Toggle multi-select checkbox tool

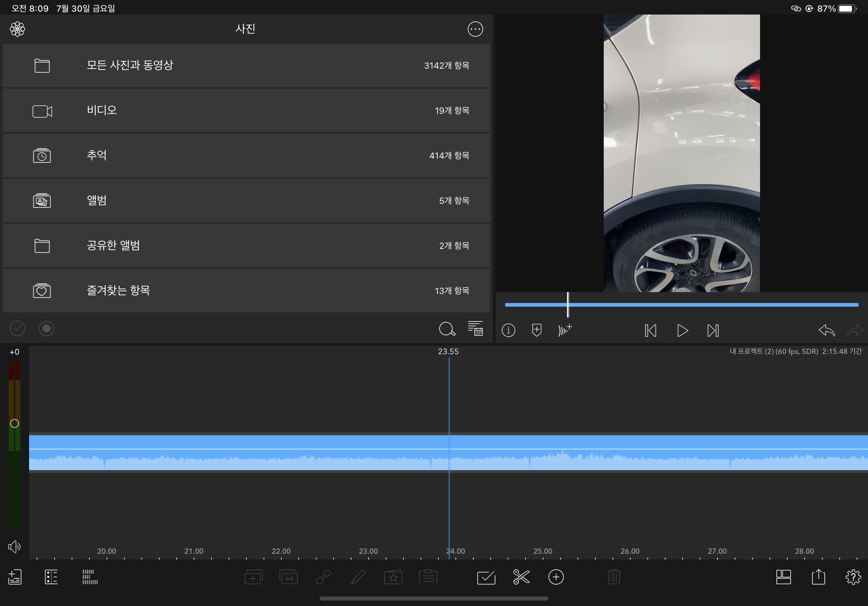click(x=486, y=577)
